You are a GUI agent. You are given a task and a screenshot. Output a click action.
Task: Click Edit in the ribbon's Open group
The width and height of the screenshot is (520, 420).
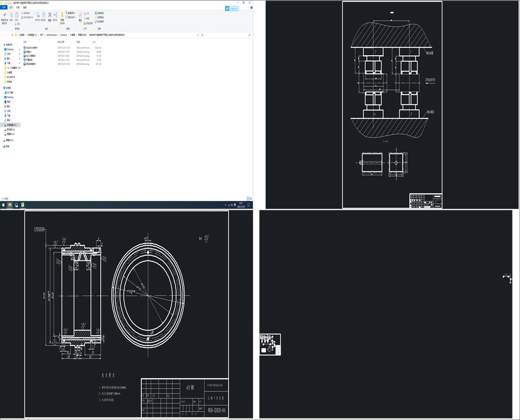[87, 19]
